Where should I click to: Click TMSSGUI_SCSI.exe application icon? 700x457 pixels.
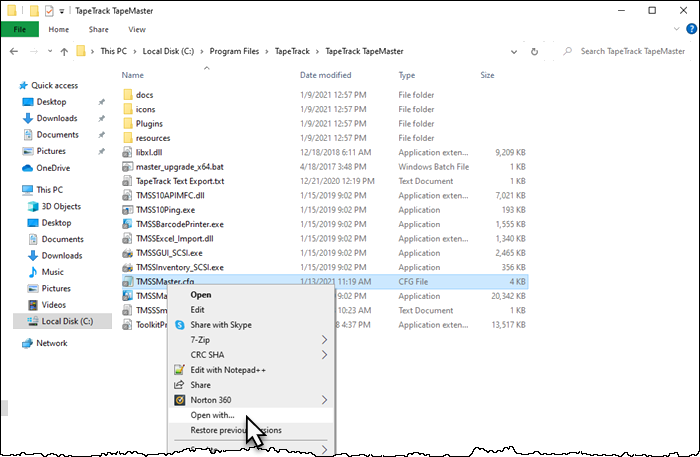128,253
